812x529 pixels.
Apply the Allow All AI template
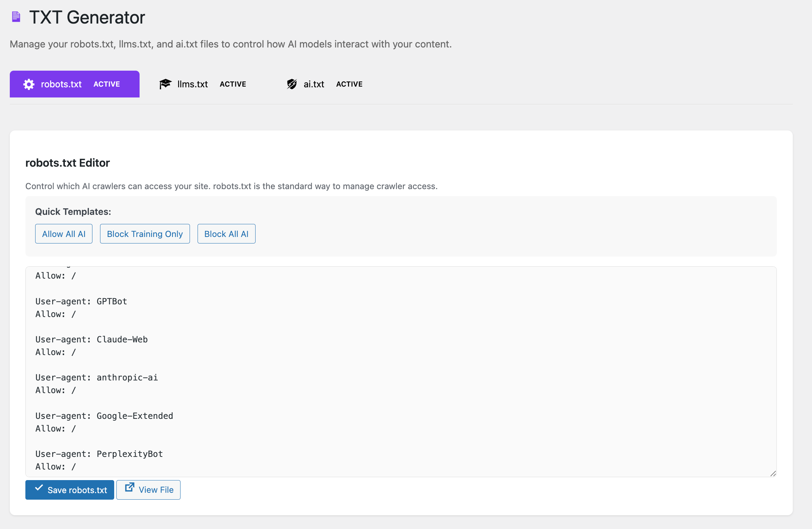[63, 234]
